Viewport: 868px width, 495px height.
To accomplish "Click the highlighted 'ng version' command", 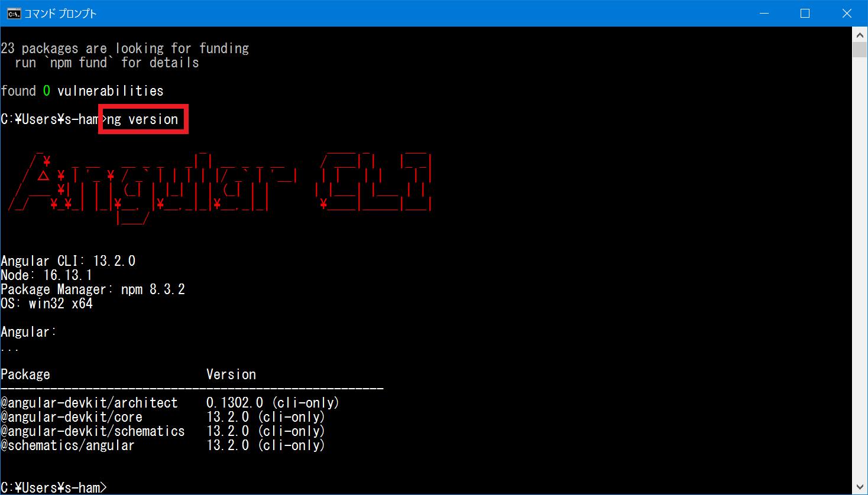I will (x=142, y=119).
